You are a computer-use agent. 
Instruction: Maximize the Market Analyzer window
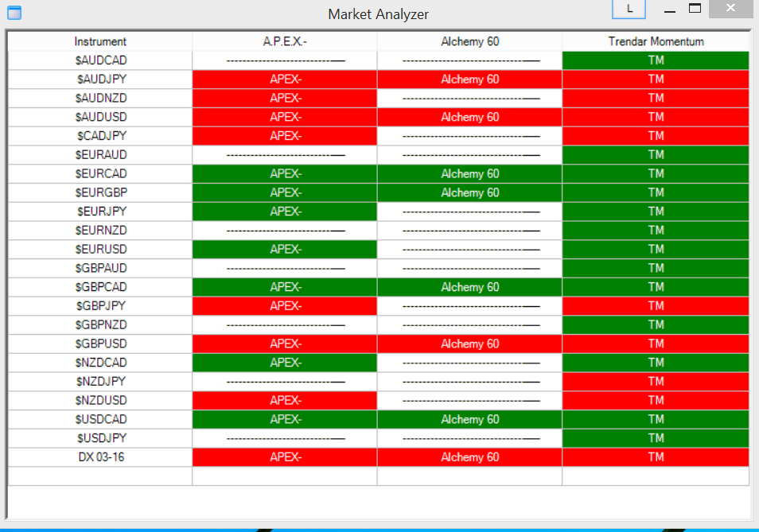coord(695,9)
